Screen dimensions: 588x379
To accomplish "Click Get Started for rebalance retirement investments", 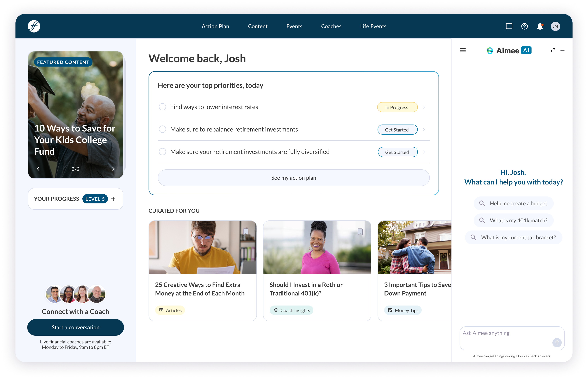I will pos(397,130).
